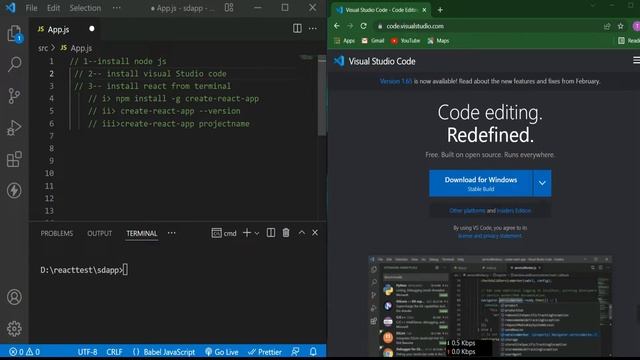Click the customize layout icon in title bar
Image resolution: width=640 pixels, height=360 pixels.
click(x=229, y=8)
